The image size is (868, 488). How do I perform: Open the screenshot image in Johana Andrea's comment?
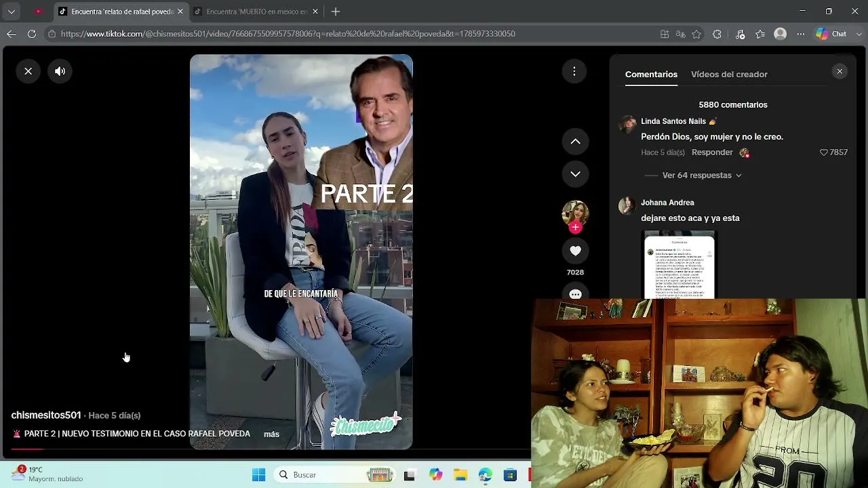click(x=679, y=265)
